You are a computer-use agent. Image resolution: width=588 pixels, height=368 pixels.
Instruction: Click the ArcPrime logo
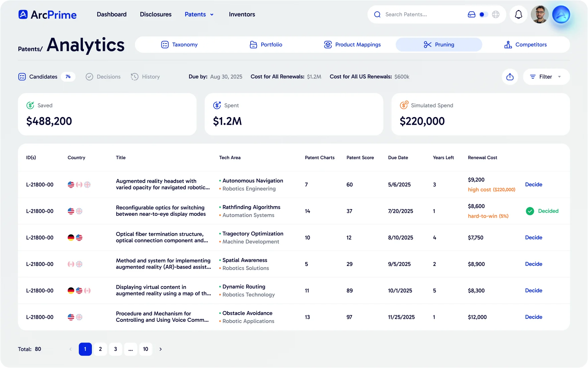[47, 15]
